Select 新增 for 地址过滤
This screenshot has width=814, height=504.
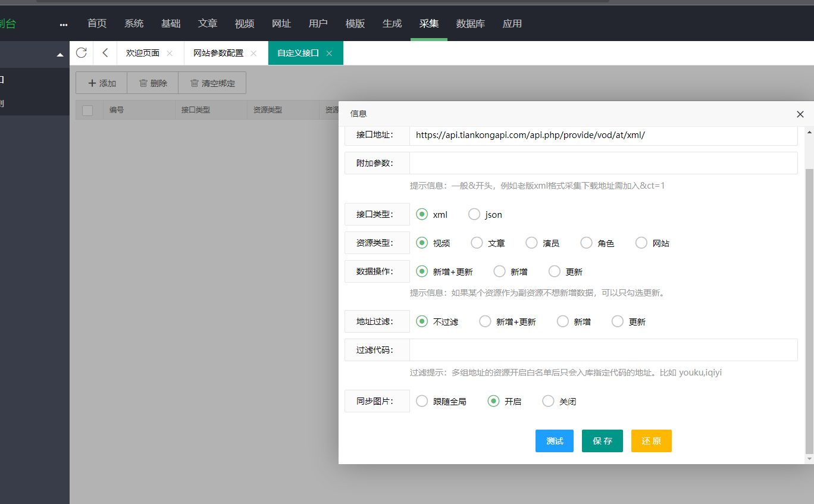tap(563, 321)
